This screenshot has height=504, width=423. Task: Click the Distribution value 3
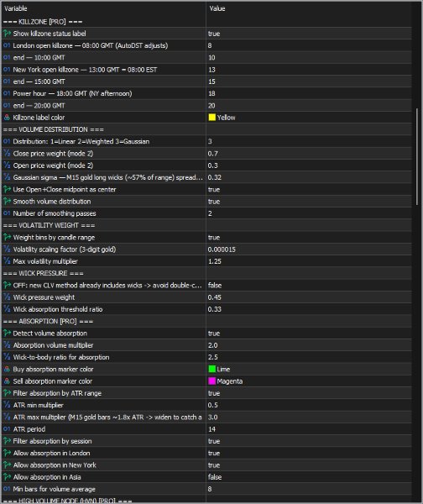point(210,141)
